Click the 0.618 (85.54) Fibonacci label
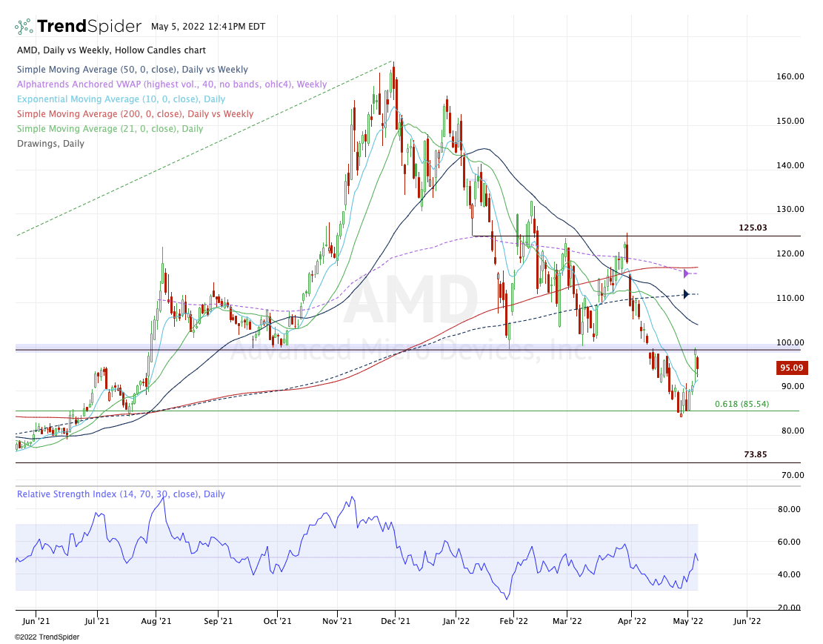 [x=742, y=404]
